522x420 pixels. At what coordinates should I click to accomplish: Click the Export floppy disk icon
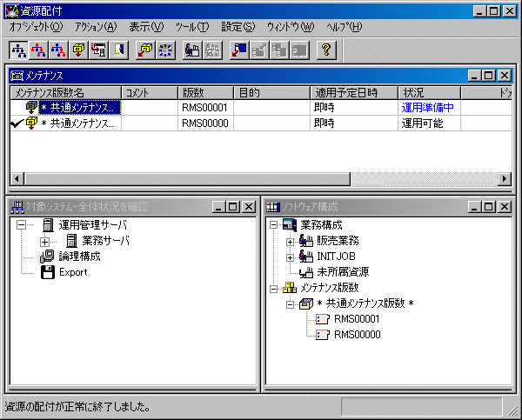tap(48, 272)
